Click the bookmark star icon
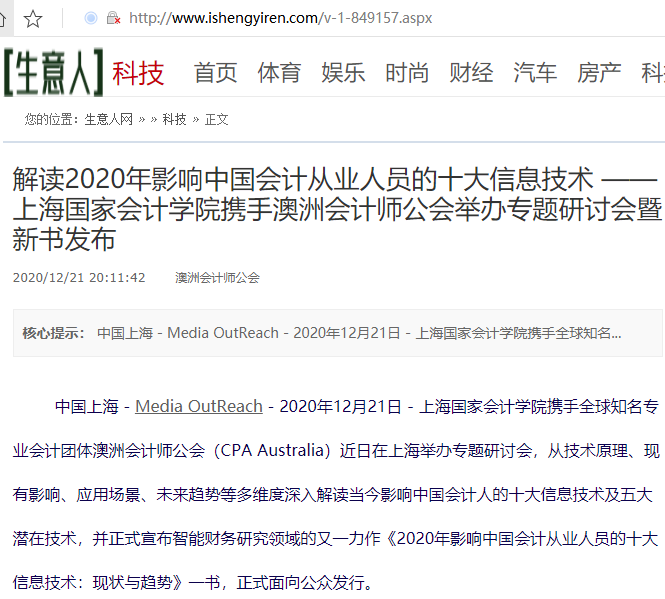 (x=33, y=19)
